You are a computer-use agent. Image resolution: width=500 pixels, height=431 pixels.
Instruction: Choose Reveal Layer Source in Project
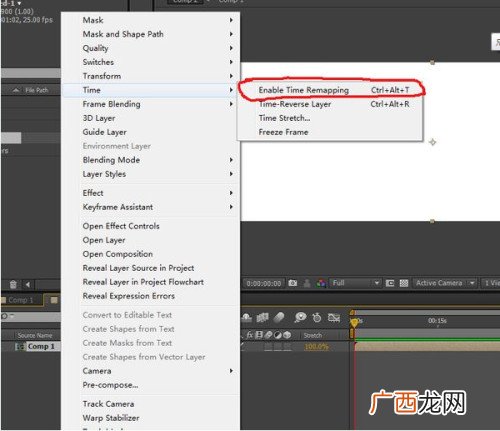click(x=152, y=268)
